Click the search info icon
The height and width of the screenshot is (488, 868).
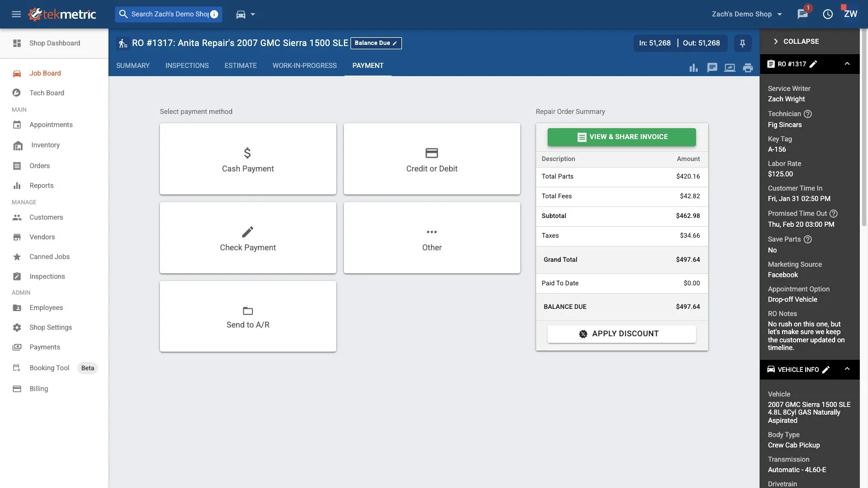(x=214, y=14)
